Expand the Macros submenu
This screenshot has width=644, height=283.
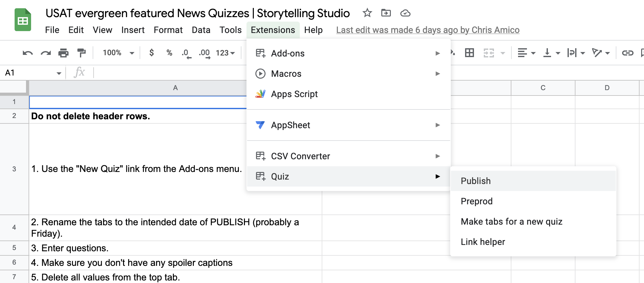pyautogui.click(x=348, y=74)
